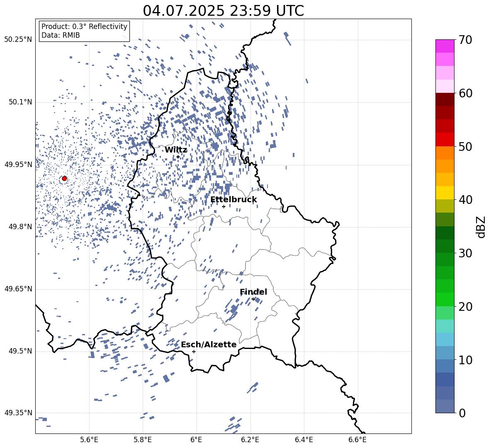This screenshot has width=491, height=448.
Task: Click the yellow colorbar segment above 40
Action: coord(445,193)
